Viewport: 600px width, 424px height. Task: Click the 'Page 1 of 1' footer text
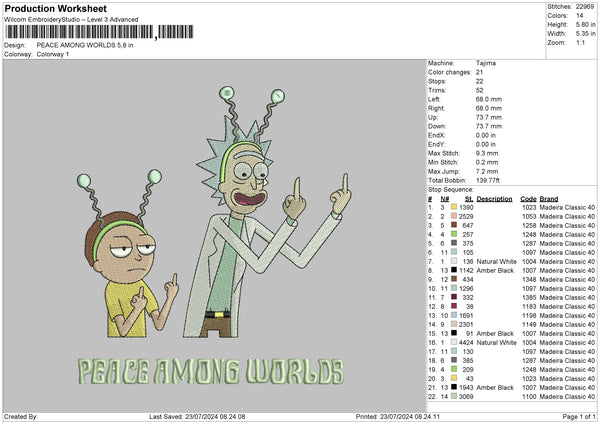click(x=579, y=417)
